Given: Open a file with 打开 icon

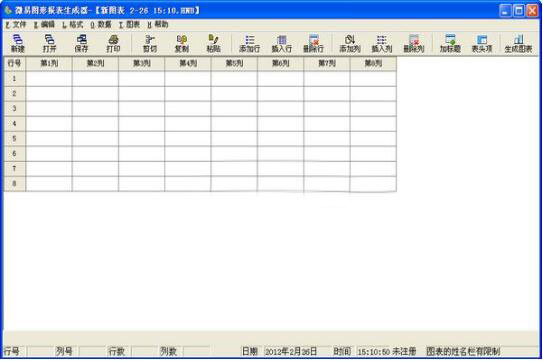Looking at the screenshot, I should point(50,43).
